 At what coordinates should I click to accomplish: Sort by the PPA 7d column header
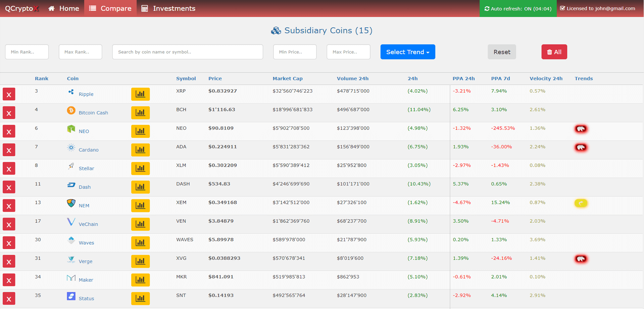tap(500, 79)
